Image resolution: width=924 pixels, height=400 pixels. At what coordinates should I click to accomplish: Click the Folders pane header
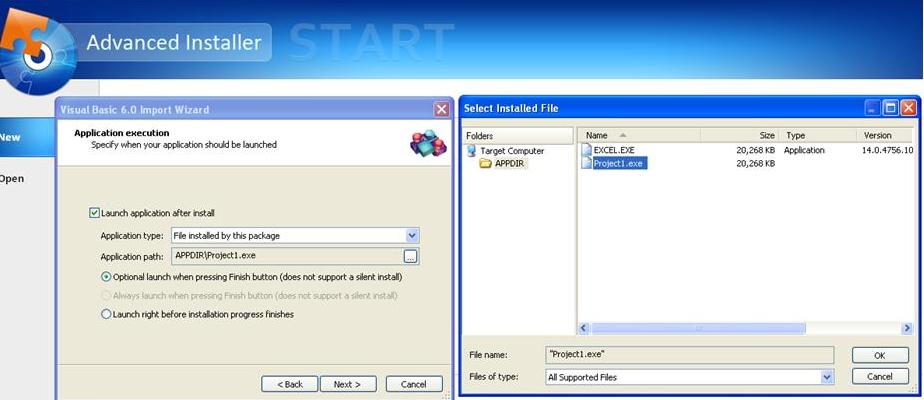(518, 135)
